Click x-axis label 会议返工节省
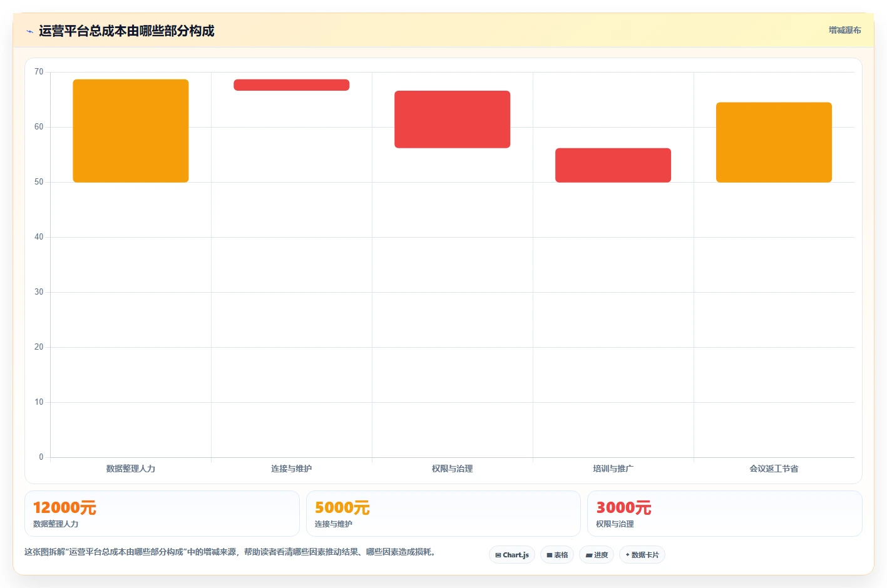 (774, 469)
